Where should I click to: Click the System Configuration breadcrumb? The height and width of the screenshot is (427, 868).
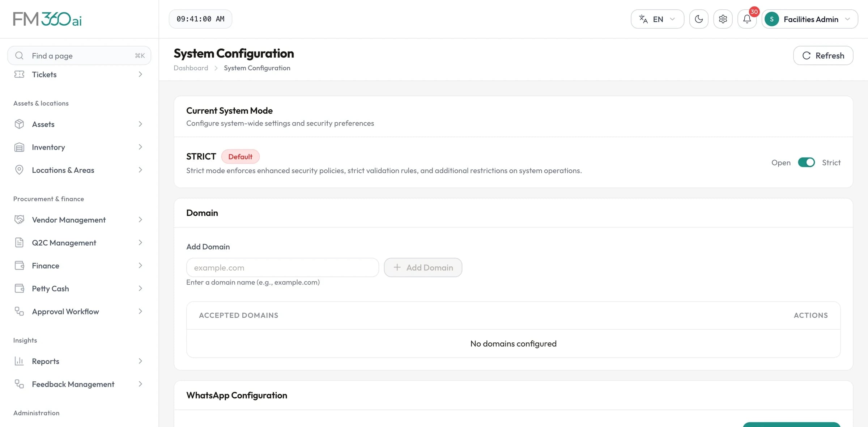(x=257, y=68)
